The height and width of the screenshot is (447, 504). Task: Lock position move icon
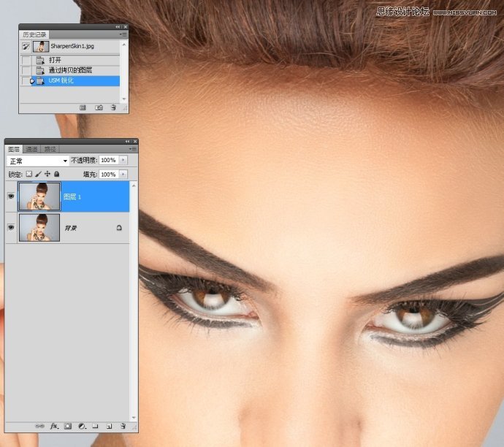[47, 174]
